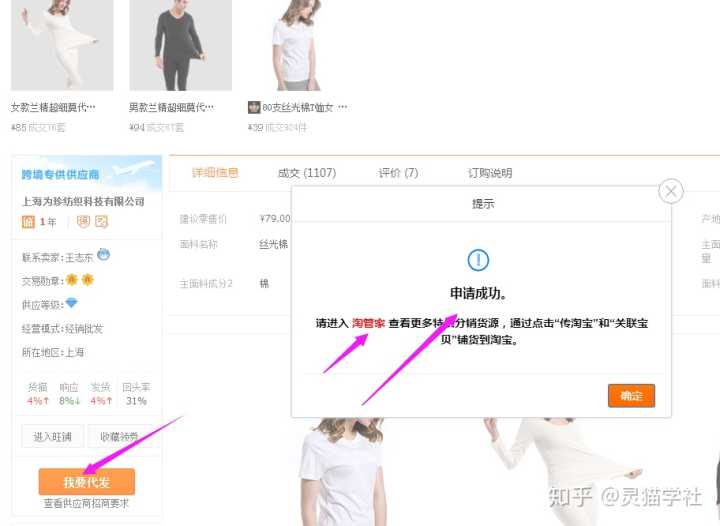Click the 货描 4% rating
Viewport: 720px width, 526px height.
38,394
